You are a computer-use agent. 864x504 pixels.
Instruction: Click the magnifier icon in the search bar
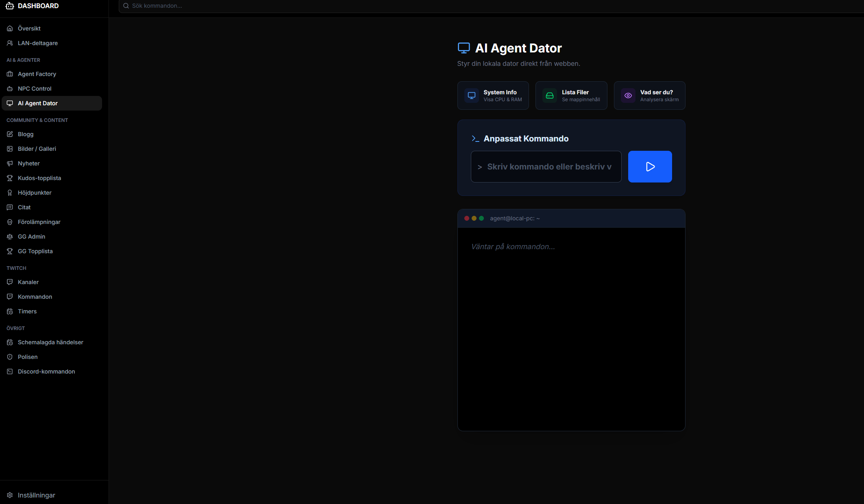(126, 6)
